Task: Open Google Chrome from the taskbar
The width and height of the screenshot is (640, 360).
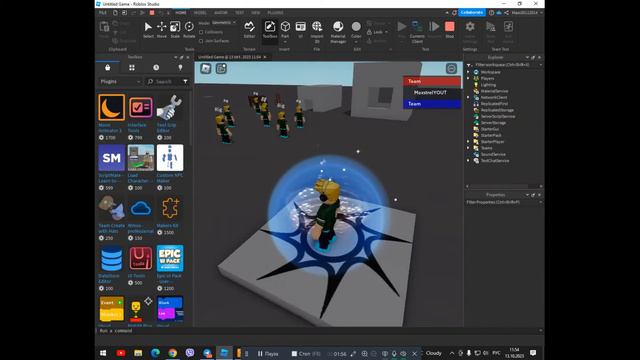Action: click(173, 353)
